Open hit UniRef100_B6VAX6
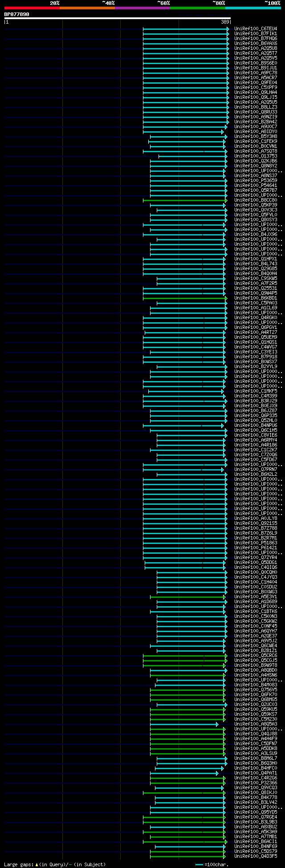This screenshot has width=285, height=868. coord(256,44)
